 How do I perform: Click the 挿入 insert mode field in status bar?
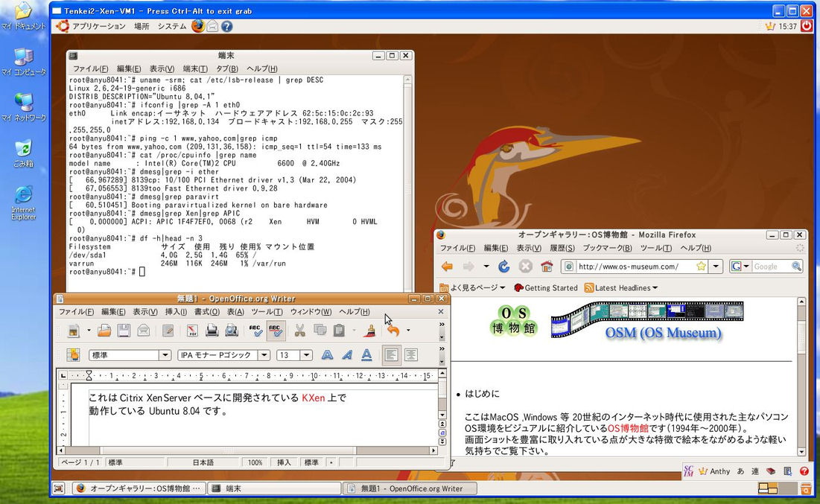coord(284,463)
